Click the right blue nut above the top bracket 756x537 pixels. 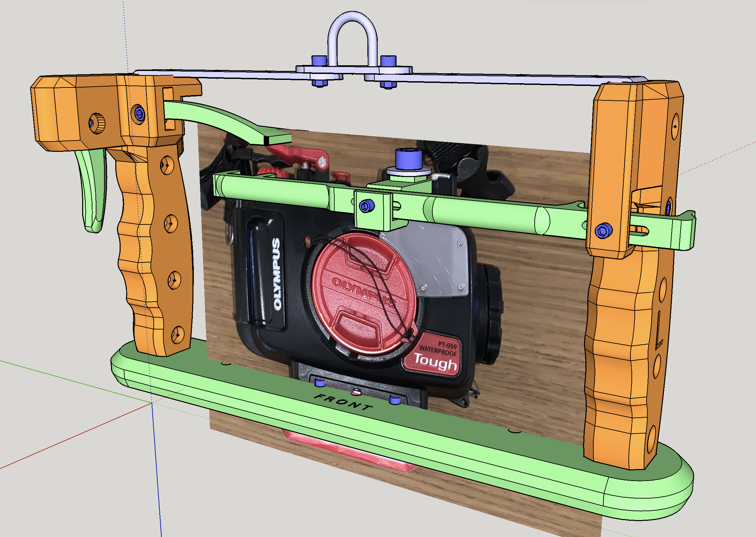coord(388,61)
